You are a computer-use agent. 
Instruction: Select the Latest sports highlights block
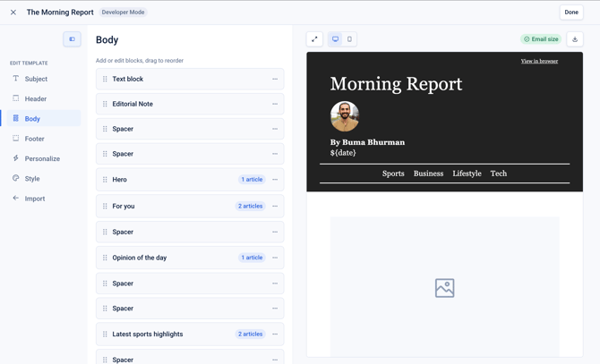pos(190,334)
